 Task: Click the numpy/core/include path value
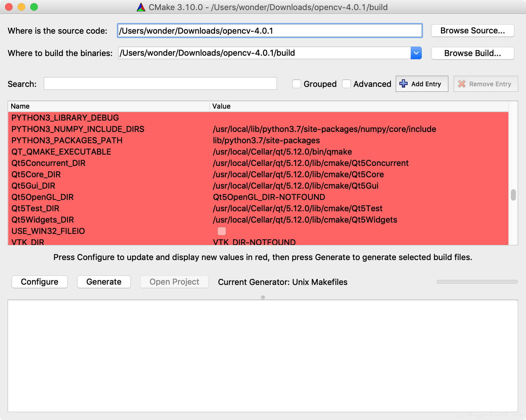coord(324,129)
